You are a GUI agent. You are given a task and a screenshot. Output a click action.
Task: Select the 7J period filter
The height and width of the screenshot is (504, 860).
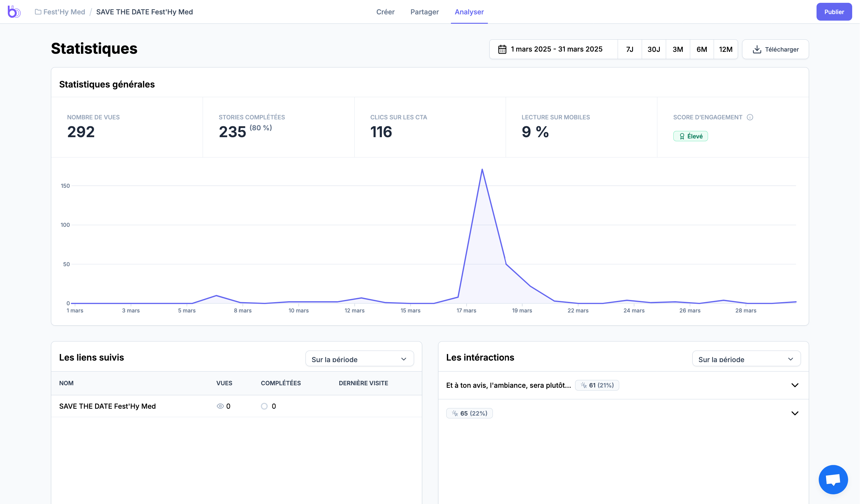click(630, 49)
